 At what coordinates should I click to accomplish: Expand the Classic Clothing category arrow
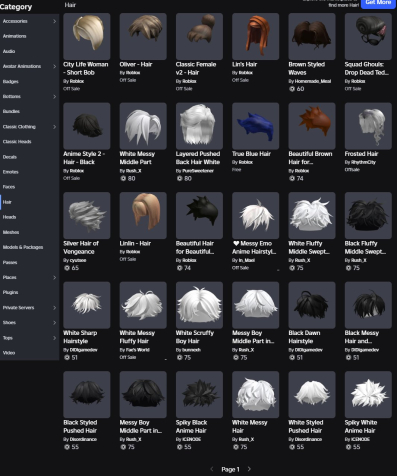pyautogui.click(x=54, y=127)
